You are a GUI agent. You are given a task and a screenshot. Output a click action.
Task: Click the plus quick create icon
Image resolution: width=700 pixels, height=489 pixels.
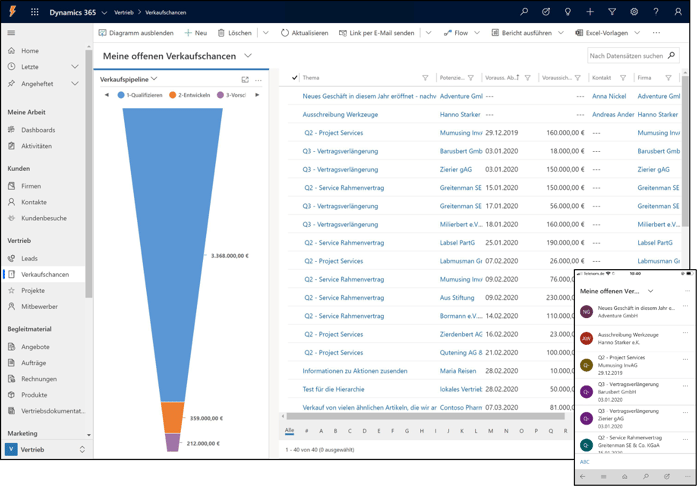[x=590, y=12]
